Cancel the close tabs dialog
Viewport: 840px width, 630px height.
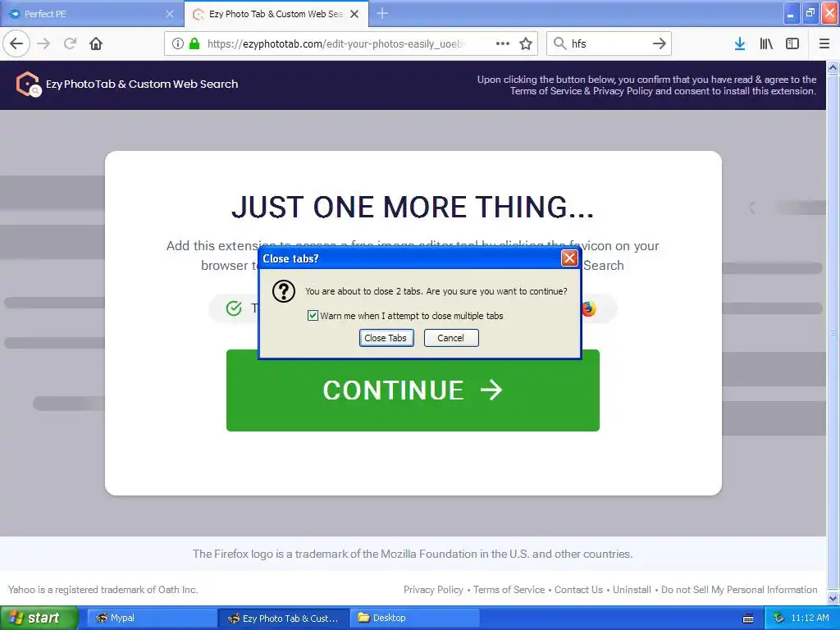(x=451, y=338)
